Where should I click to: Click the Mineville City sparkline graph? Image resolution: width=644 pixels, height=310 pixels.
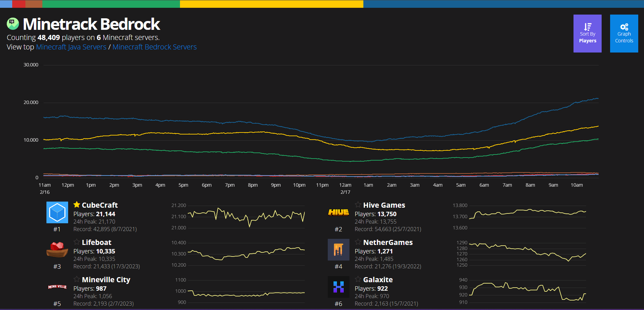pyautogui.click(x=246, y=291)
